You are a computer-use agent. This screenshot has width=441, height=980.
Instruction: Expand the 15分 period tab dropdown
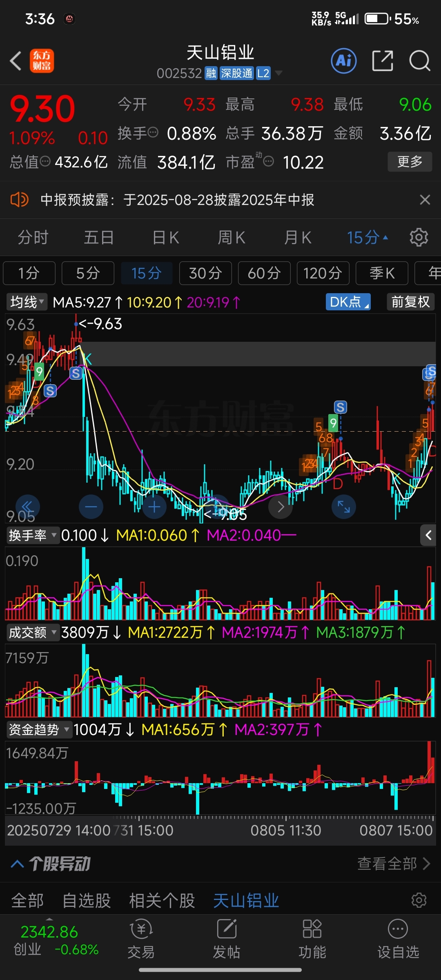367,237
